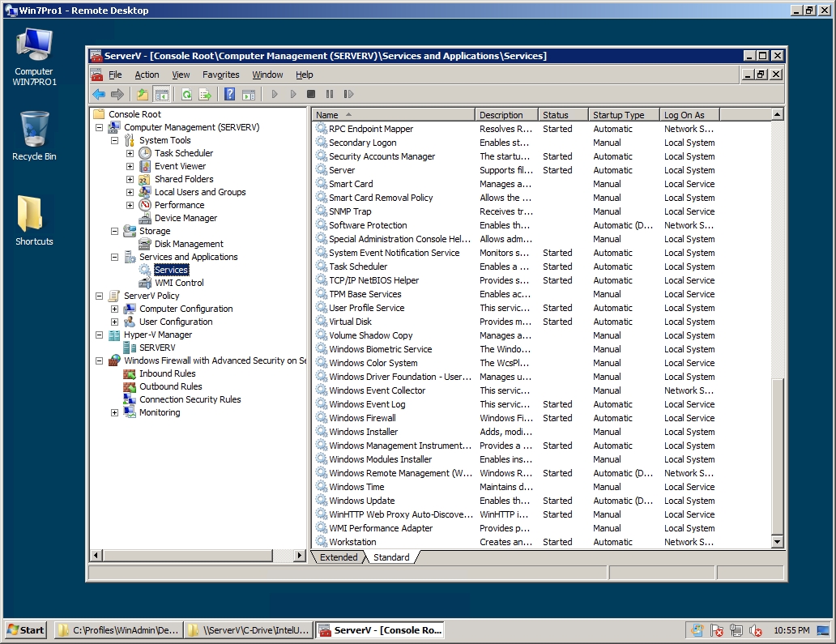
Task: Select Connection Security Rules node
Action: [x=190, y=400]
